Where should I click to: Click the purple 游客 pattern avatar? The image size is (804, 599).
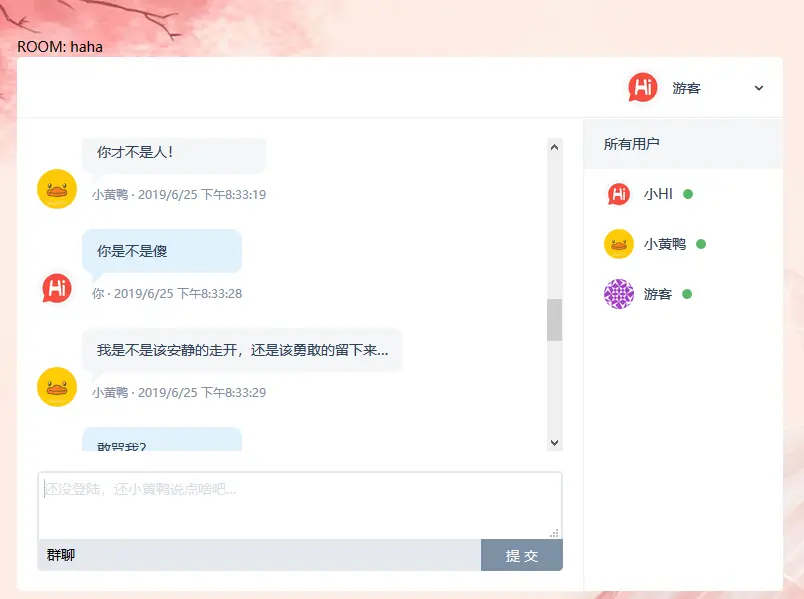point(618,294)
